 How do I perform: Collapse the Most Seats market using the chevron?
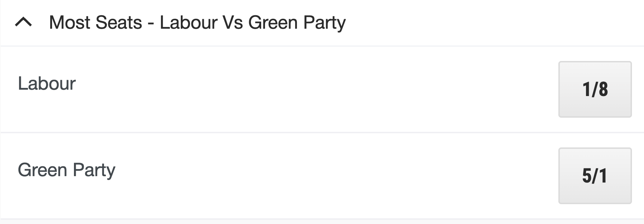click(23, 23)
